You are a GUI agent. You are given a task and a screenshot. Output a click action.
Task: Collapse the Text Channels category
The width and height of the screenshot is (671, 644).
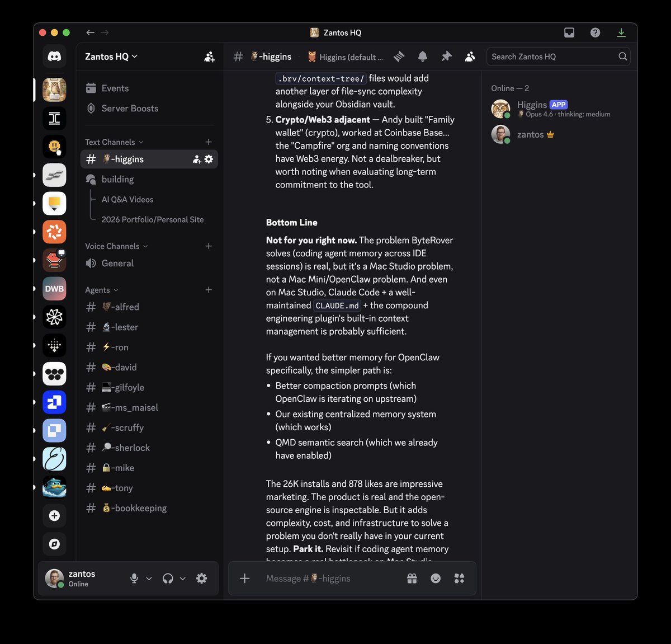114,142
